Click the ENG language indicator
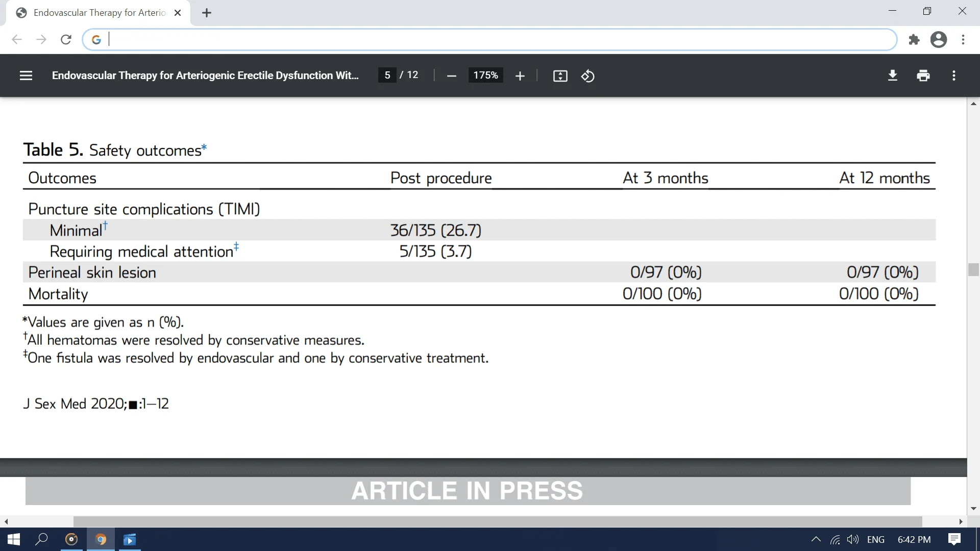 876,539
